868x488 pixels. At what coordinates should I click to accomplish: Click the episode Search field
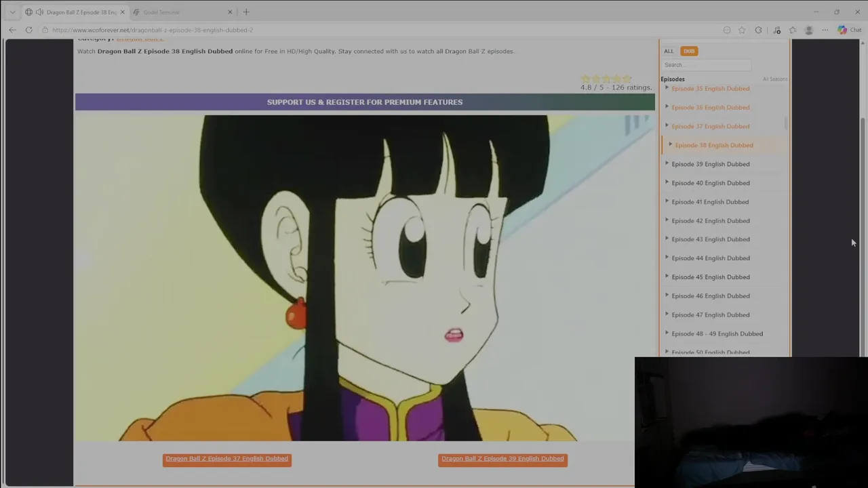point(707,65)
